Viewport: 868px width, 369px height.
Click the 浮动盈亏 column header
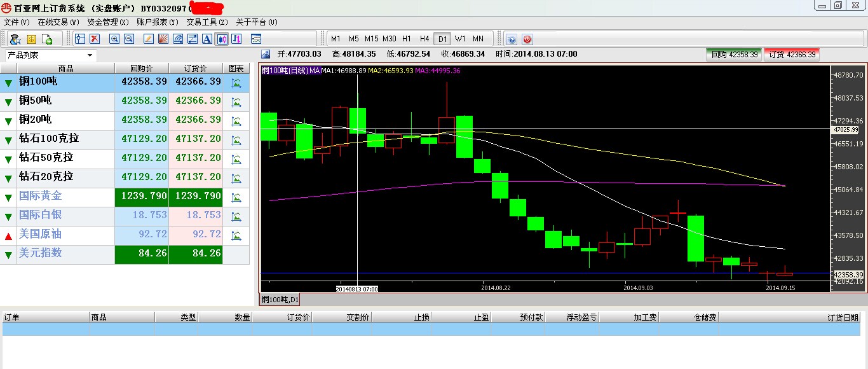click(572, 317)
